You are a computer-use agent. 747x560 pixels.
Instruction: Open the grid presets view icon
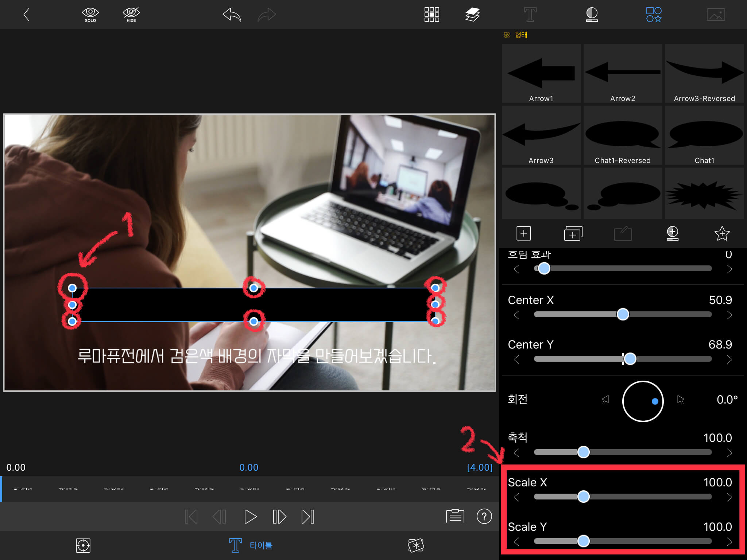point(431,15)
